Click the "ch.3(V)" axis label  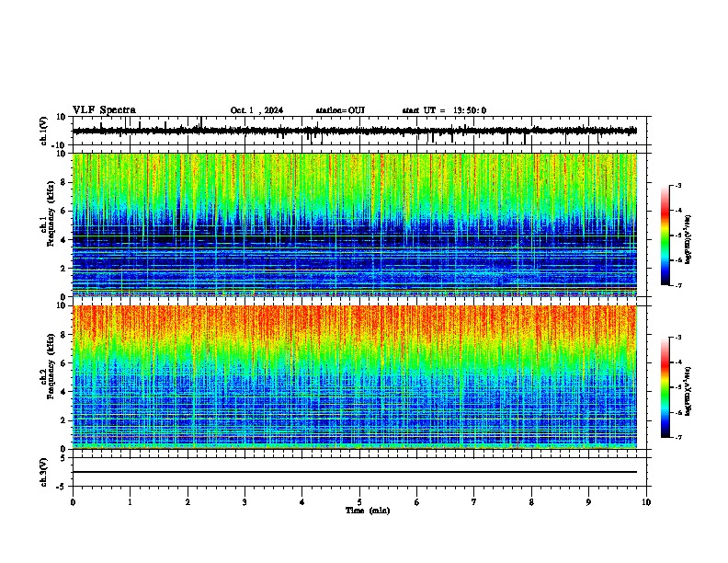pyautogui.click(x=43, y=472)
